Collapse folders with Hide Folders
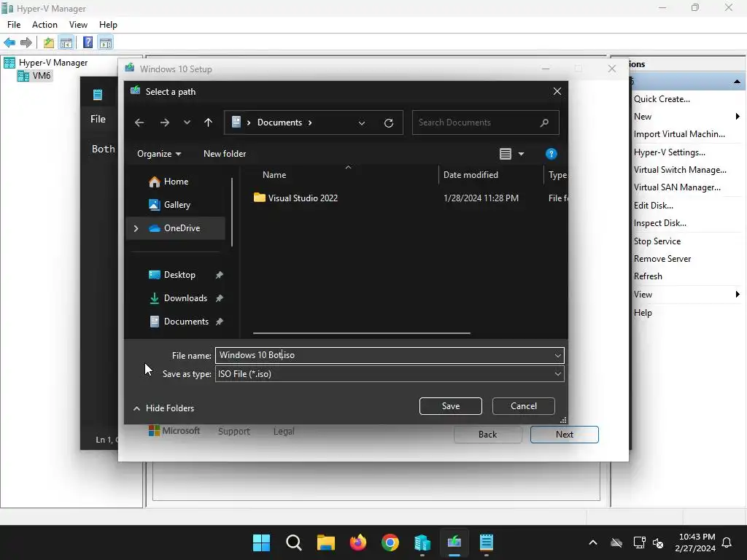This screenshot has width=747, height=560. (163, 408)
